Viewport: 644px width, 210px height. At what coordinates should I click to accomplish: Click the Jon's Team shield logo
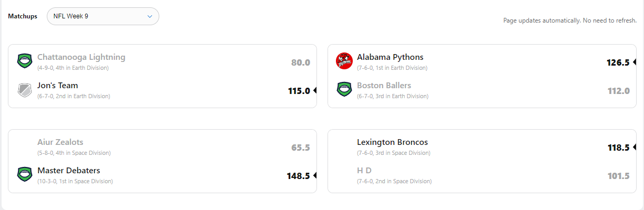25,90
